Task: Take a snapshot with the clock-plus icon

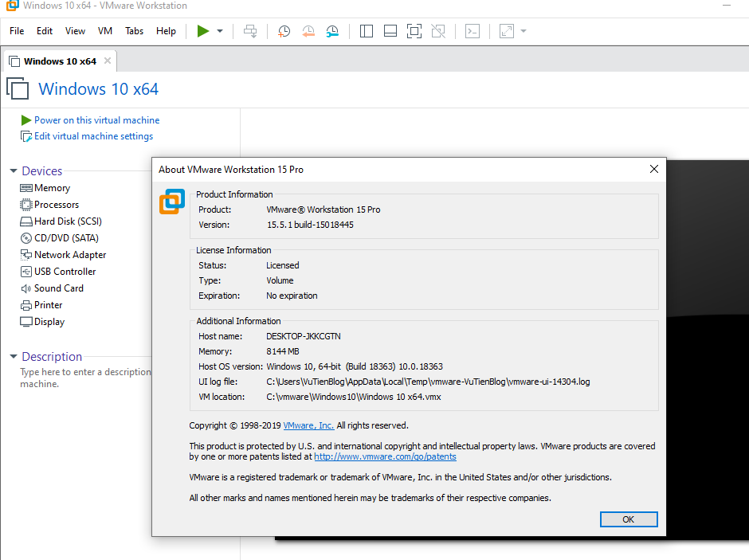Action: (284, 32)
